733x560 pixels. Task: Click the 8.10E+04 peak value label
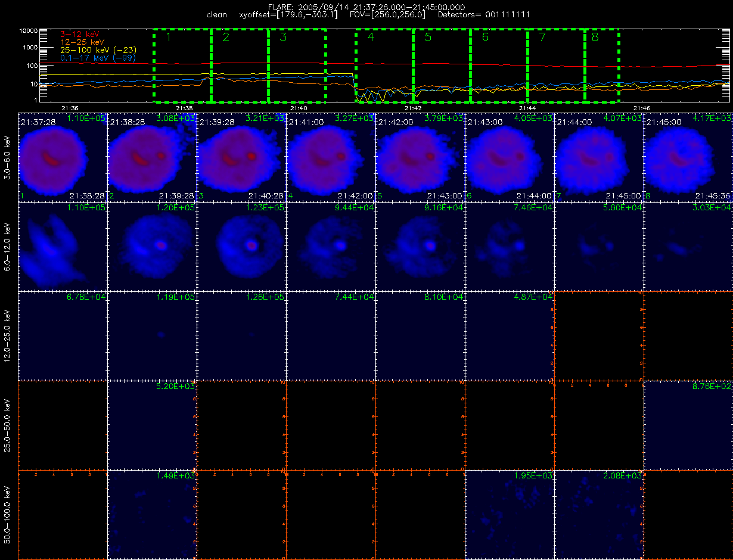[445, 296]
